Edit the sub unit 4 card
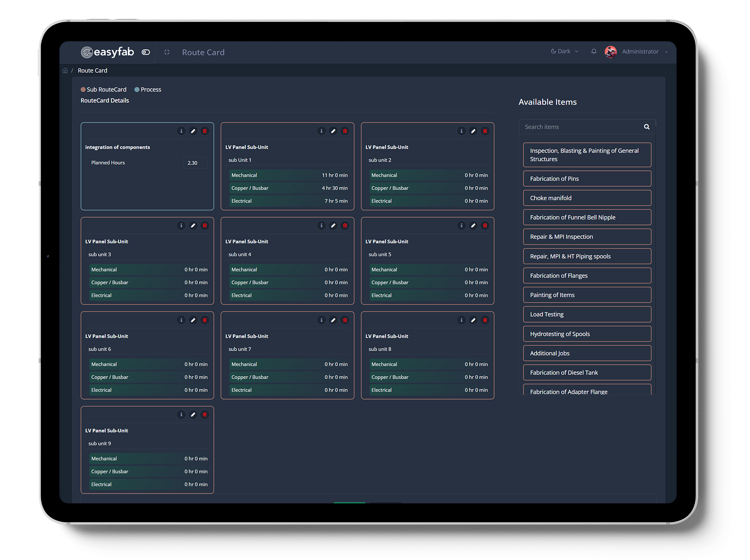 pyautogui.click(x=333, y=226)
